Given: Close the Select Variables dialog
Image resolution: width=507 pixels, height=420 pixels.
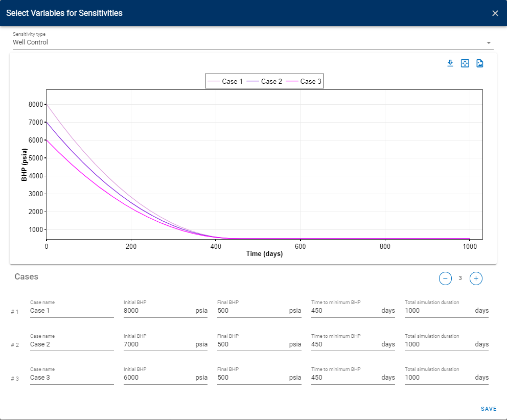Looking at the screenshot, I should point(495,13).
